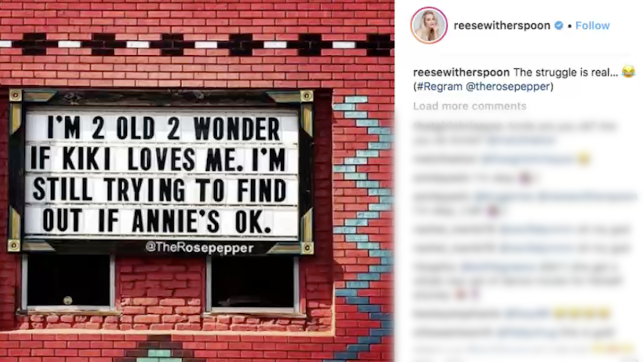Click row of five yellow emojis
The image size is (644, 362).
(x=581, y=314)
